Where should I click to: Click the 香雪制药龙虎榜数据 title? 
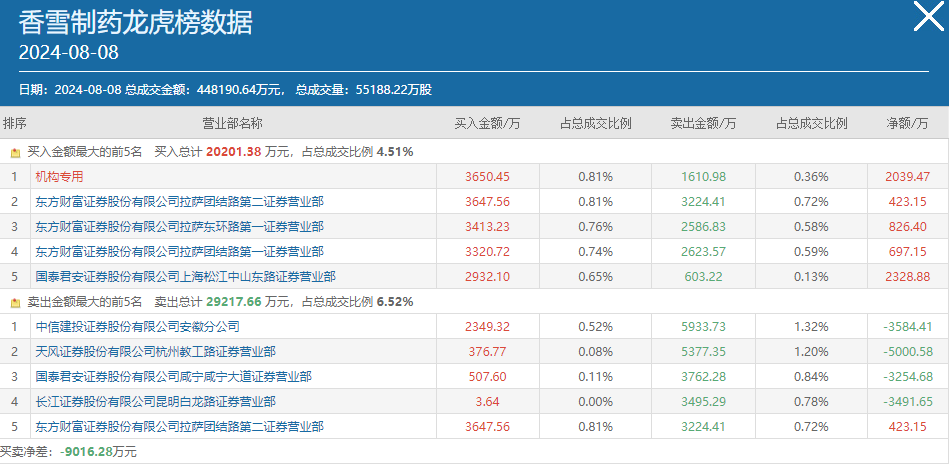136,23
